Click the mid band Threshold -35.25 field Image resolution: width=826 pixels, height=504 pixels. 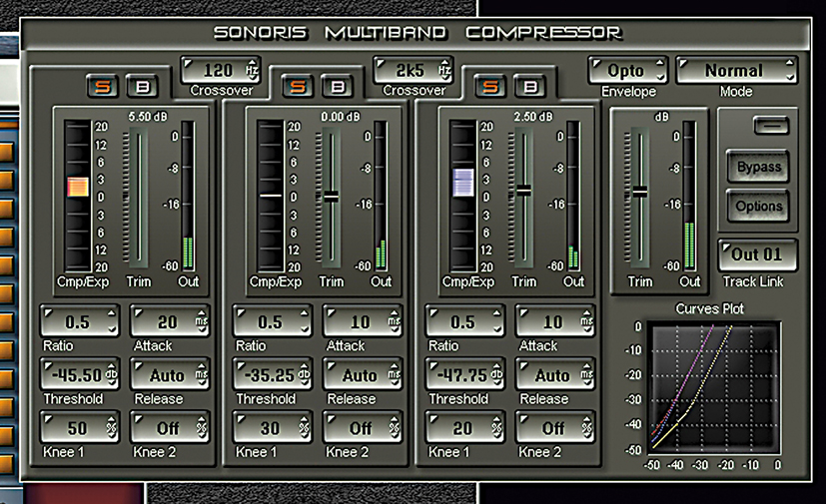click(x=273, y=375)
